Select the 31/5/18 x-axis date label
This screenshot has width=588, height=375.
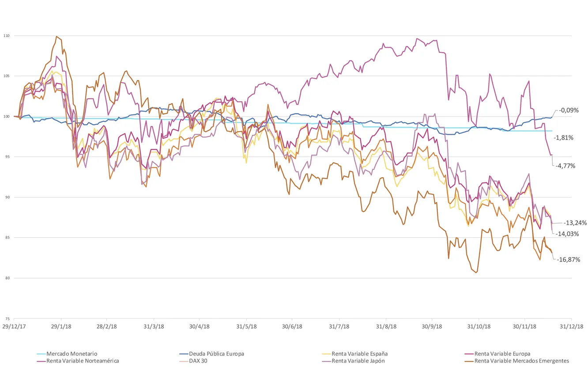pyautogui.click(x=246, y=326)
